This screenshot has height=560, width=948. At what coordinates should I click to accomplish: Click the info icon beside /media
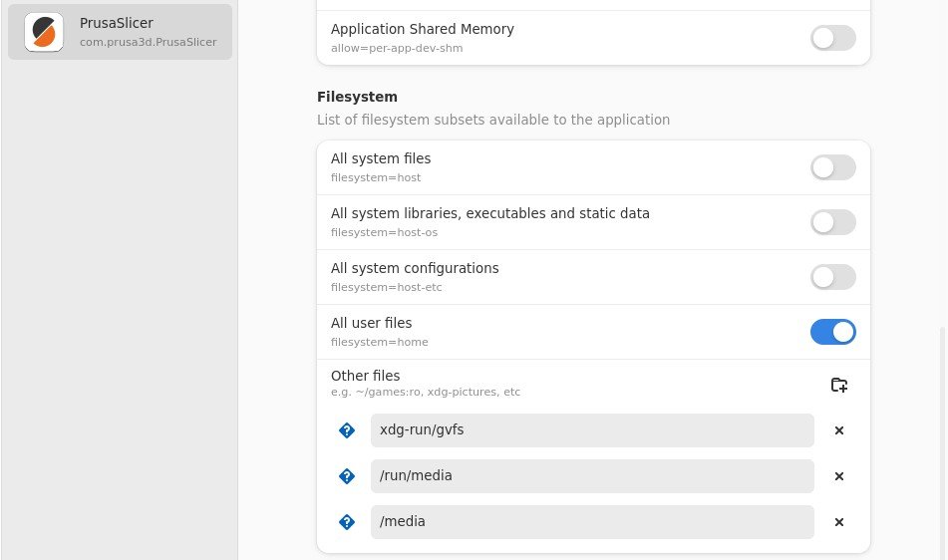tap(347, 522)
